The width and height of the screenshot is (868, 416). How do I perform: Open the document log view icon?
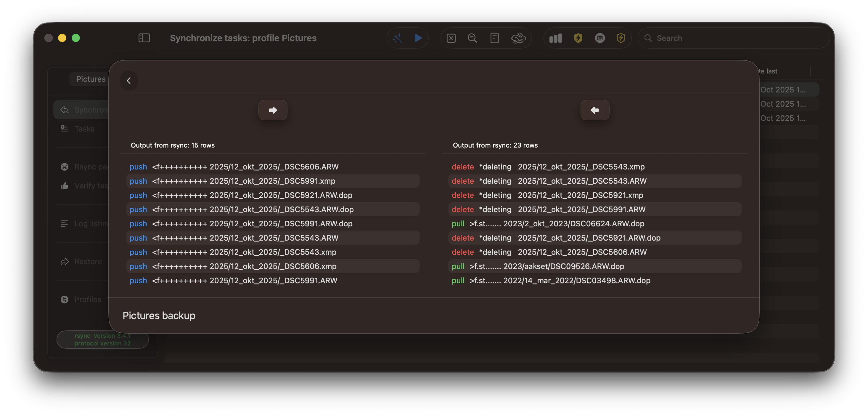[494, 38]
